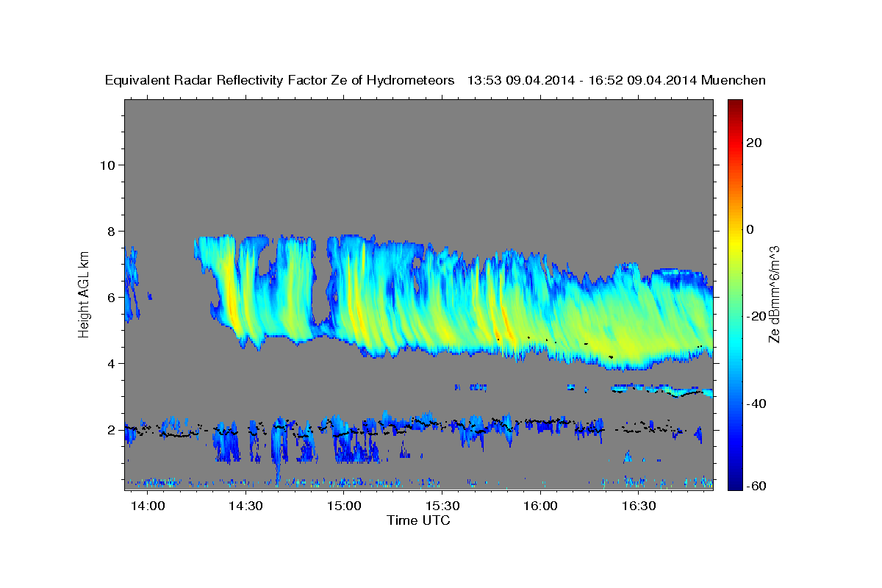Click the height tick label 2

110,429
